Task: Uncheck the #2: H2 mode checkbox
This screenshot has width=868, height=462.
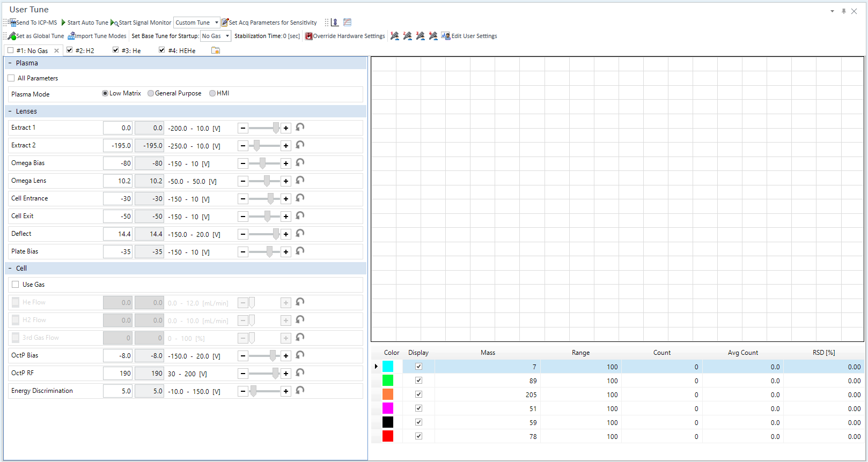Action: pyautogui.click(x=70, y=50)
